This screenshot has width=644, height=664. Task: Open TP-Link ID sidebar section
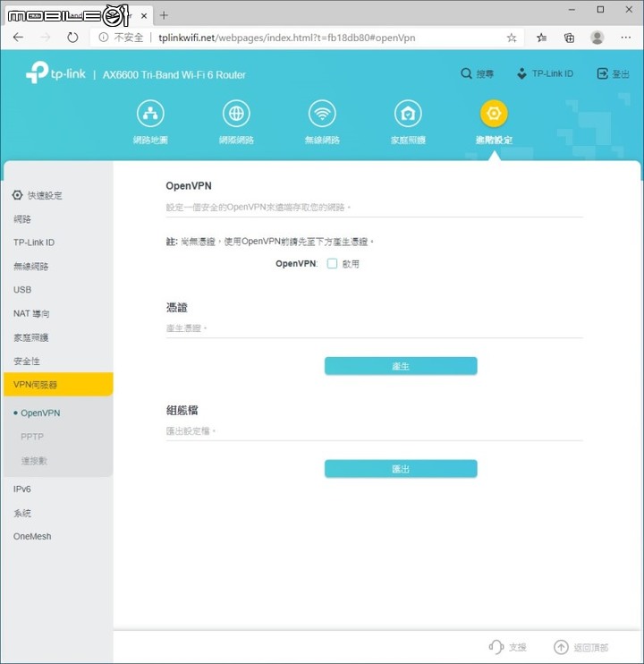click(34, 243)
